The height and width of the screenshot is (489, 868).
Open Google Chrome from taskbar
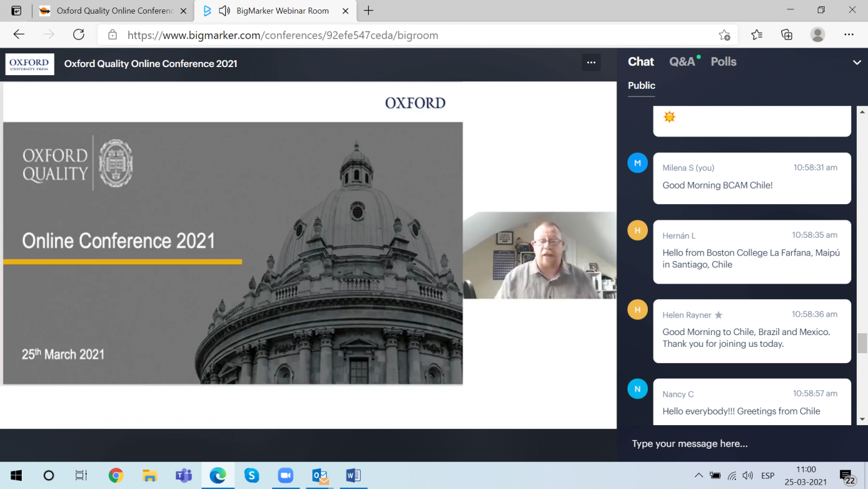pos(115,475)
